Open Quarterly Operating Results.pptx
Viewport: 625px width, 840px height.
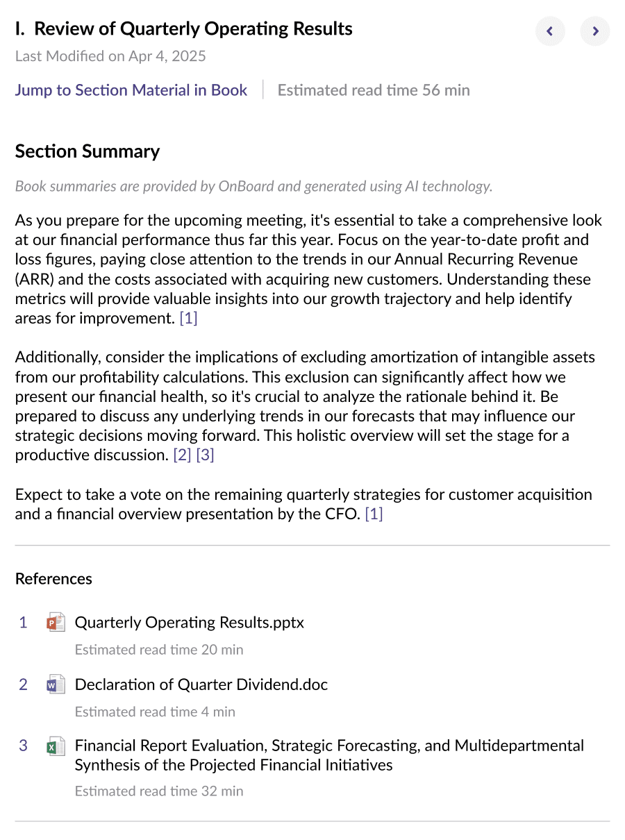pyautogui.click(x=189, y=622)
